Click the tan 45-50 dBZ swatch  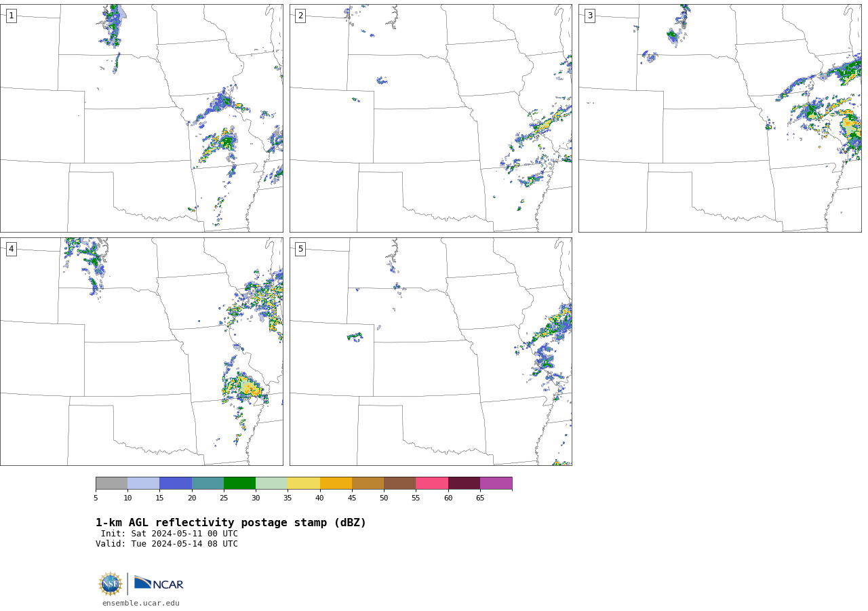368,484
